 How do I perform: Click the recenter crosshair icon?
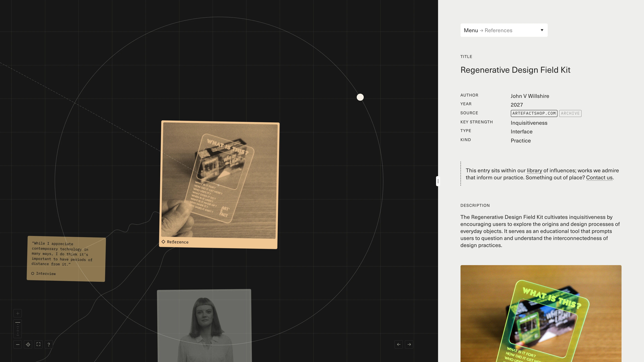28,345
